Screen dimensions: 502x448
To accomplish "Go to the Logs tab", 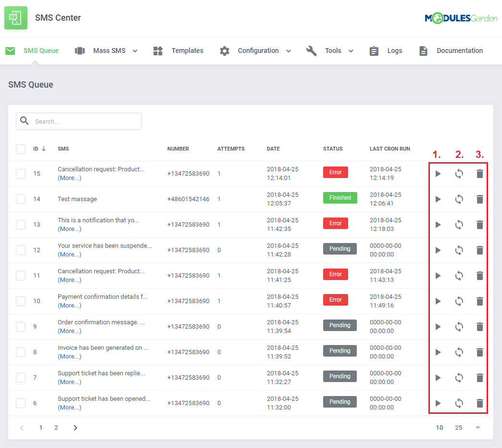I will tap(386, 51).
